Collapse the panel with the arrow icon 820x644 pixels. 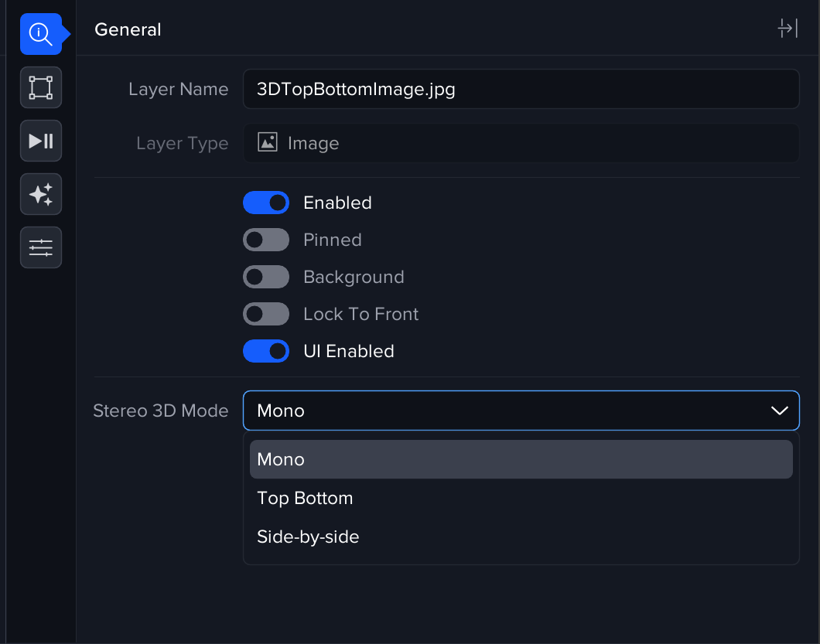click(x=787, y=29)
